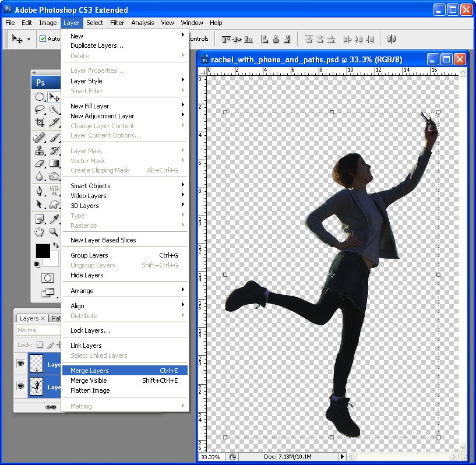Hide the top layer via eye icon
The image size is (476, 465).
[20, 364]
